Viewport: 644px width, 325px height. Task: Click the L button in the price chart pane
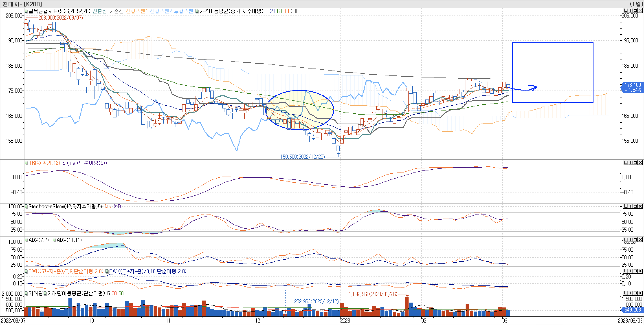(x=626, y=11)
